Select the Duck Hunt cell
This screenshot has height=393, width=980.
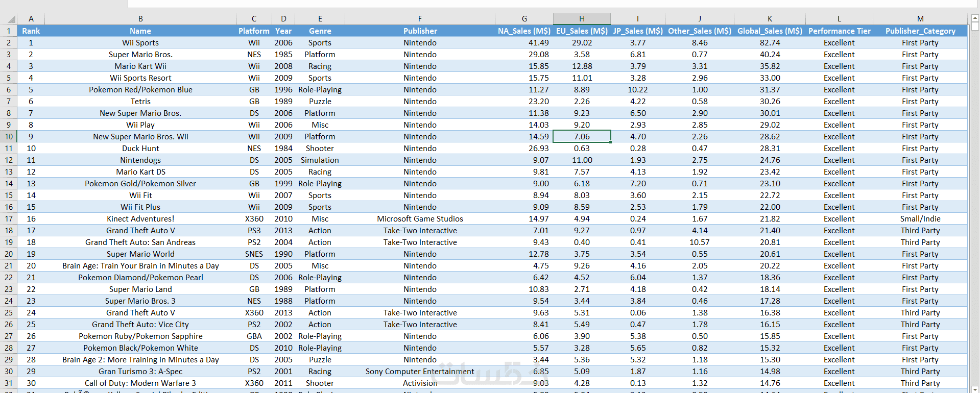tap(140, 149)
